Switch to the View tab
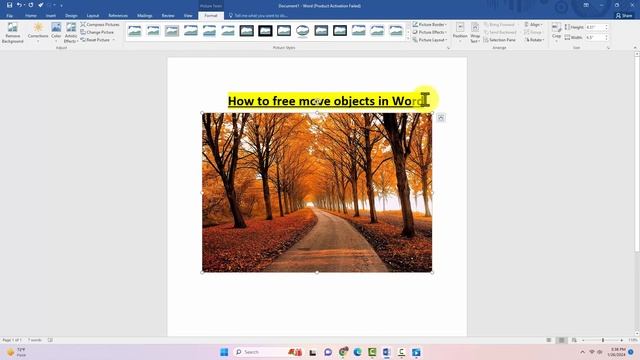The image size is (640, 360). coord(188,16)
